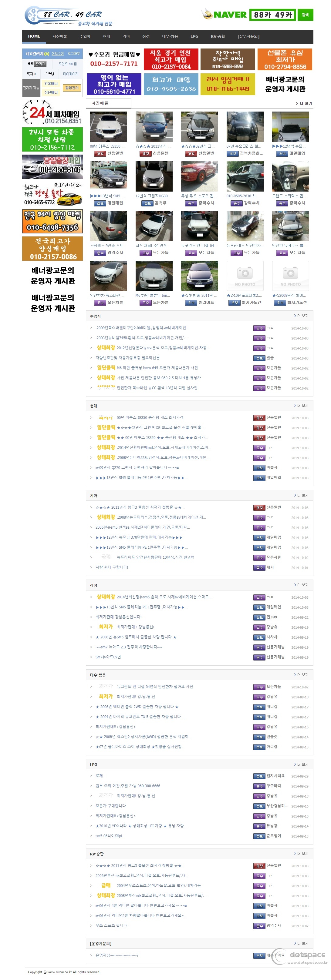The width and height of the screenshot is (331, 980).
Task: Click the 왼쪽배너 admin button
Action: 51,84
